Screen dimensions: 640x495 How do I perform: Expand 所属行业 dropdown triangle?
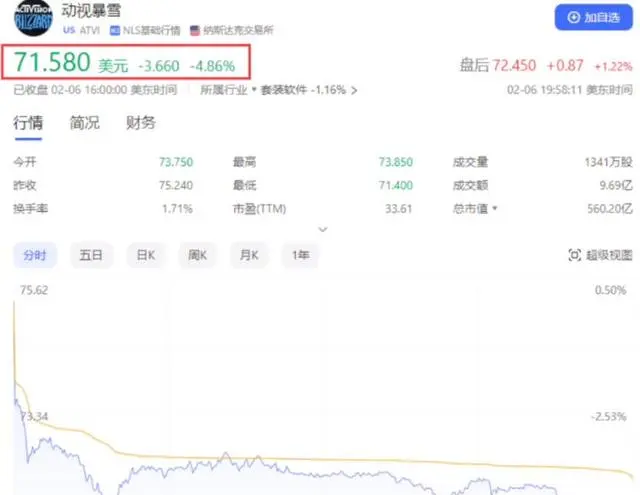point(253,89)
